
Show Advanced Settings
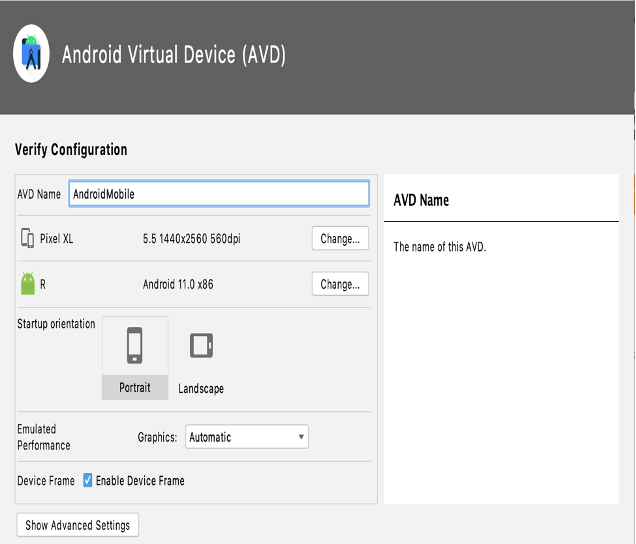(x=78, y=525)
